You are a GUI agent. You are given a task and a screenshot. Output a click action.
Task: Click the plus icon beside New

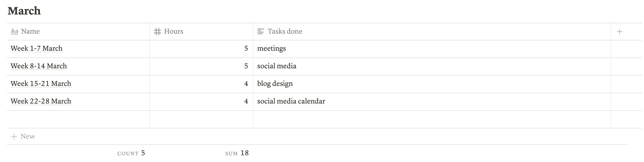coord(14,137)
